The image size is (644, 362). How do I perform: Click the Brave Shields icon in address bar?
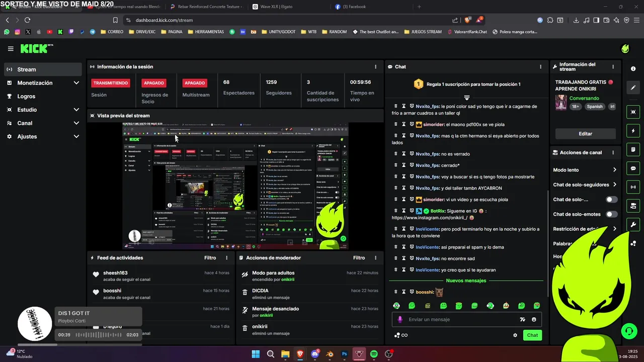coord(467,20)
